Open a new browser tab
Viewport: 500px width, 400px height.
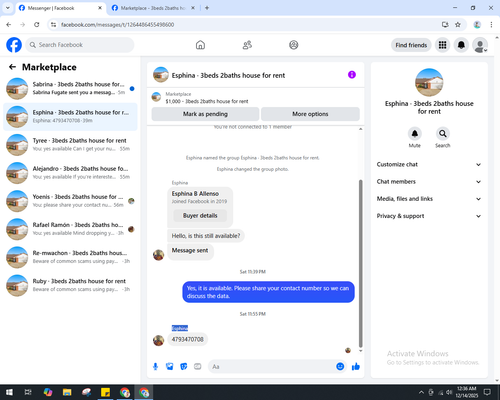click(x=207, y=8)
